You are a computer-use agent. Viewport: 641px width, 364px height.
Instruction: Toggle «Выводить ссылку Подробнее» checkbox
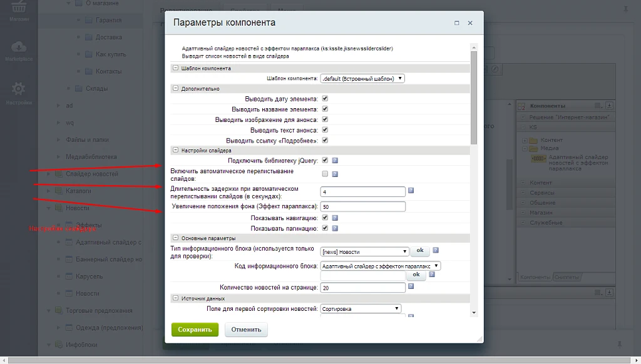tap(325, 140)
